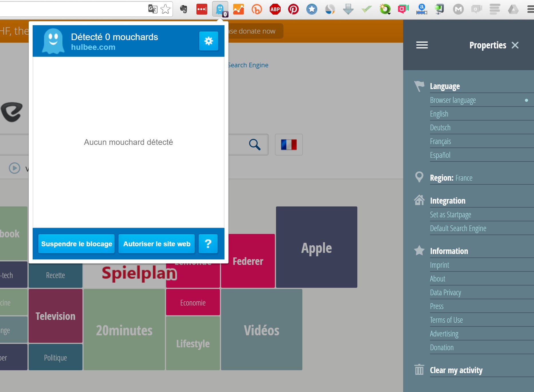Click the Integration house icon

(x=419, y=200)
